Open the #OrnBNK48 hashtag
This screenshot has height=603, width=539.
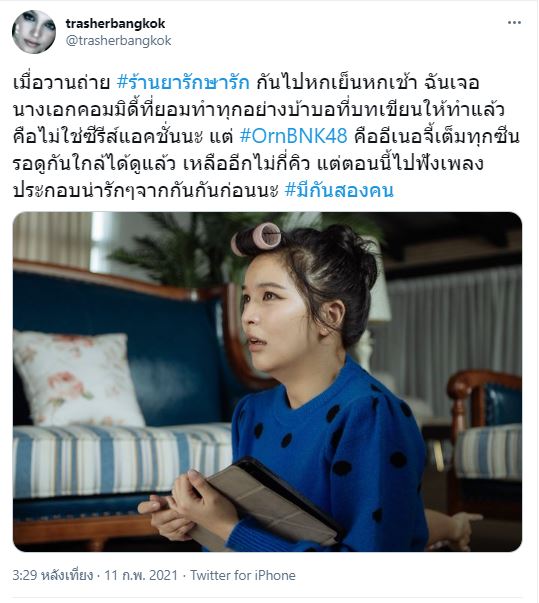tap(293, 136)
